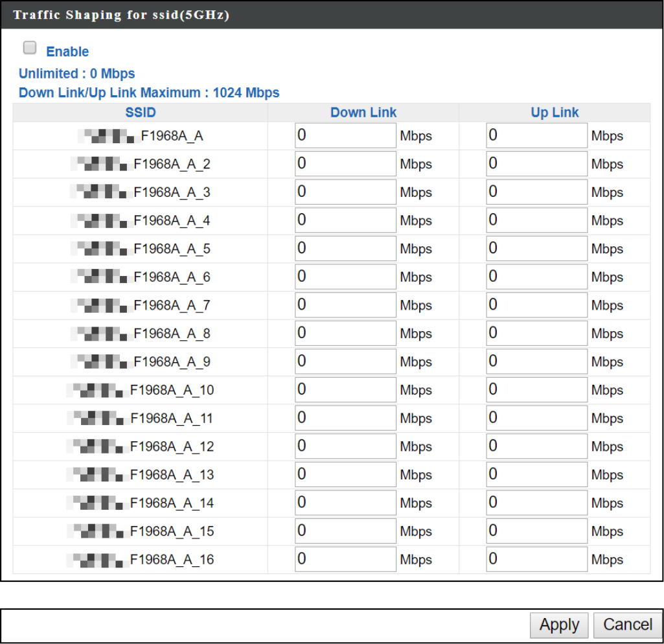This screenshot has width=664, height=644.
Task: Edit F1968A_A_16 Down Link value
Action: click(x=345, y=559)
